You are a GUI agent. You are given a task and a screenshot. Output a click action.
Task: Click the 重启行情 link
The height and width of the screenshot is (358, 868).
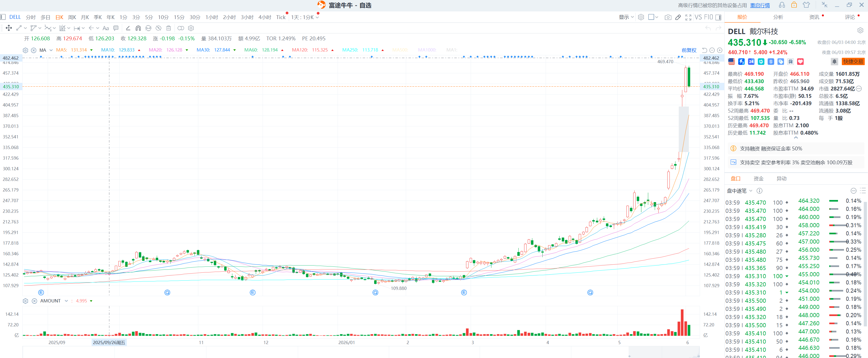tap(760, 5)
